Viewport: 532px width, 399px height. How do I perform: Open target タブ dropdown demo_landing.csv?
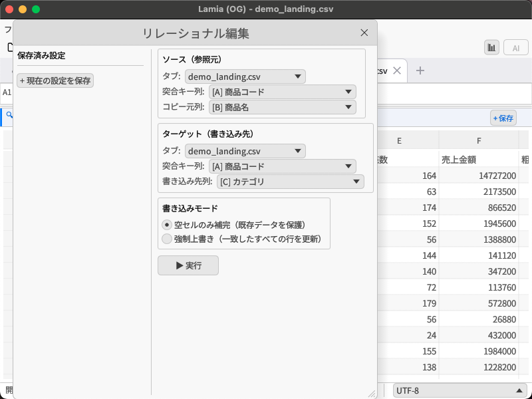click(245, 151)
